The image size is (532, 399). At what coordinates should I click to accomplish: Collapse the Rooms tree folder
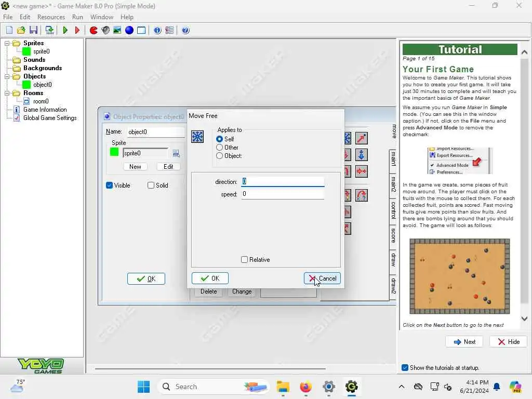click(7, 93)
